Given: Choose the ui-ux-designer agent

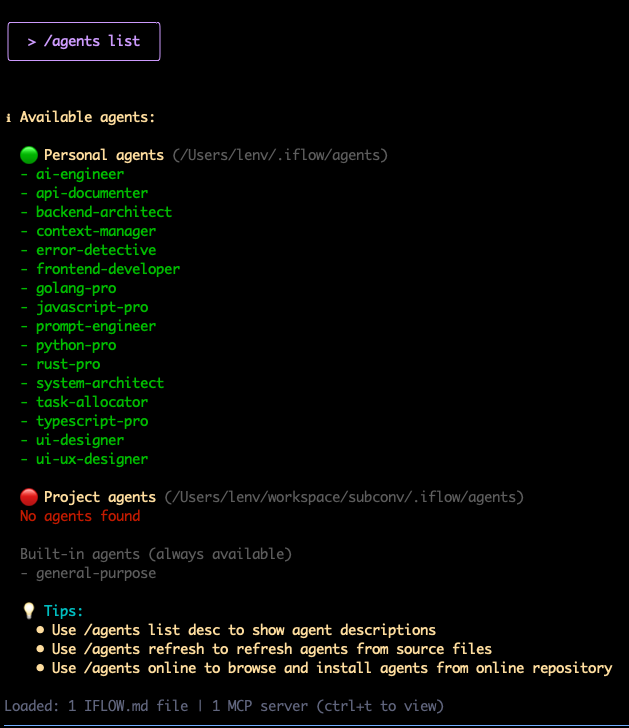Looking at the screenshot, I should tap(92, 459).
